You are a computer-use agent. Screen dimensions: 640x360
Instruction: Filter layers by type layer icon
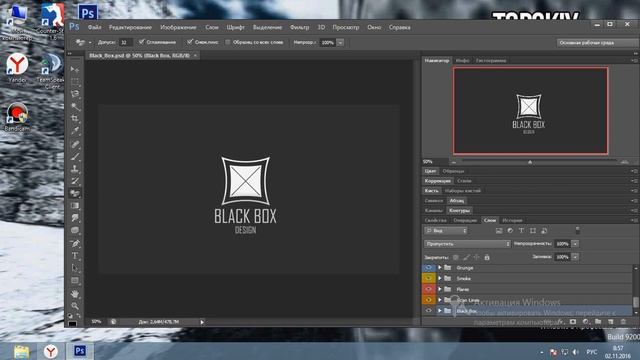521,231
